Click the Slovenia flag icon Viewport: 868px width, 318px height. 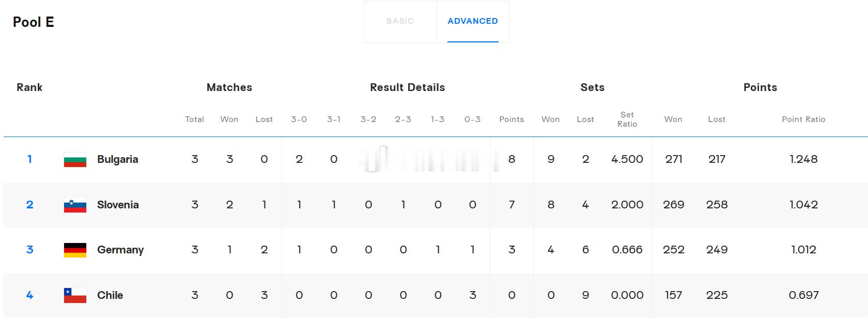click(75, 205)
